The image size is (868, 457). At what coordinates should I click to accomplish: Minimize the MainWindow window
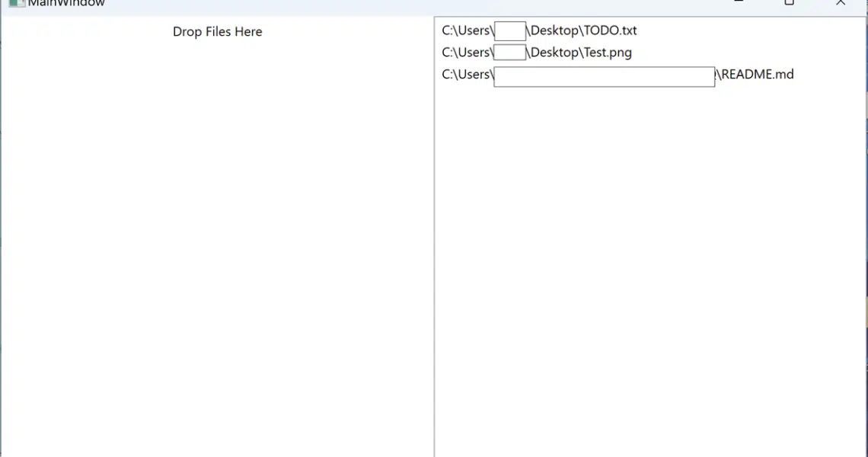[x=738, y=3]
